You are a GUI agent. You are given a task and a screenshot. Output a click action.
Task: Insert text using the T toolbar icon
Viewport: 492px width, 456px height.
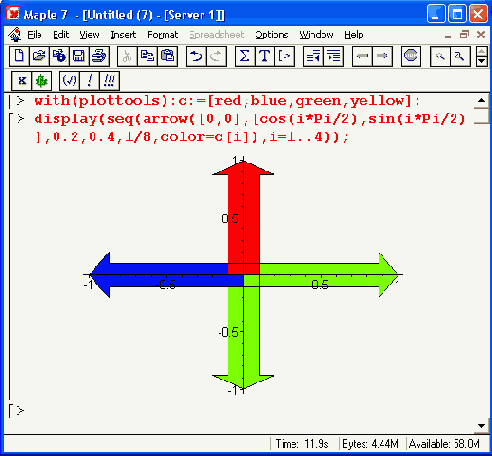coord(265,56)
